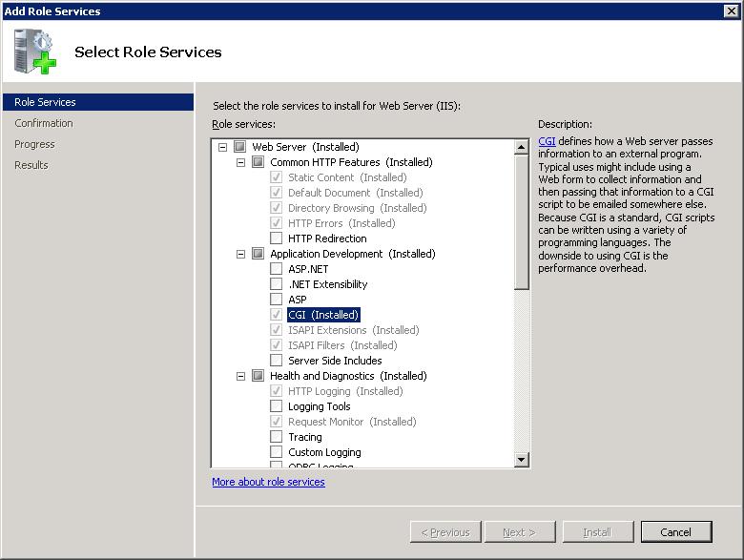The image size is (744, 560).
Task: Click the scroll up arrow of role list
Action: 522,147
